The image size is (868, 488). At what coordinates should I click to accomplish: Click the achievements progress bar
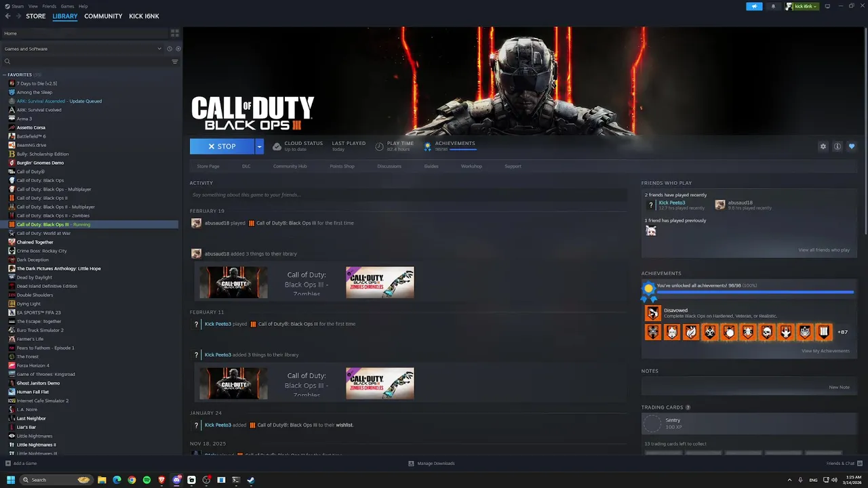[x=755, y=292]
